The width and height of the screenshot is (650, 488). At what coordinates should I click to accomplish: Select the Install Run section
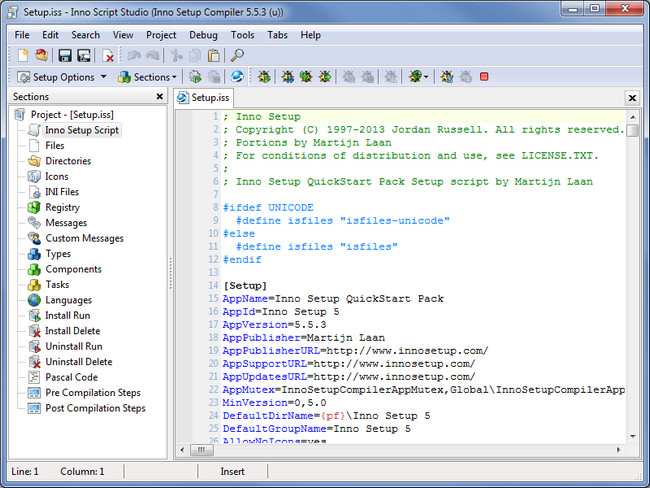(x=68, y=316)
